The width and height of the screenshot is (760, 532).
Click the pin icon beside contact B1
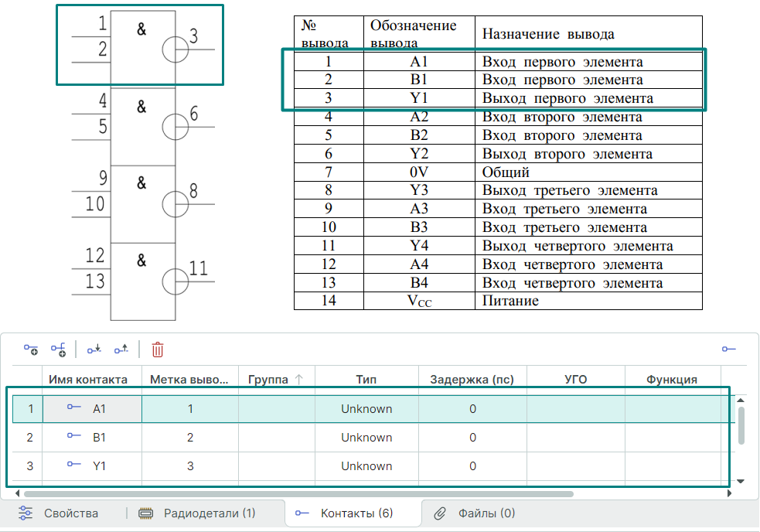pyautogui.click(x=74, y=437)
